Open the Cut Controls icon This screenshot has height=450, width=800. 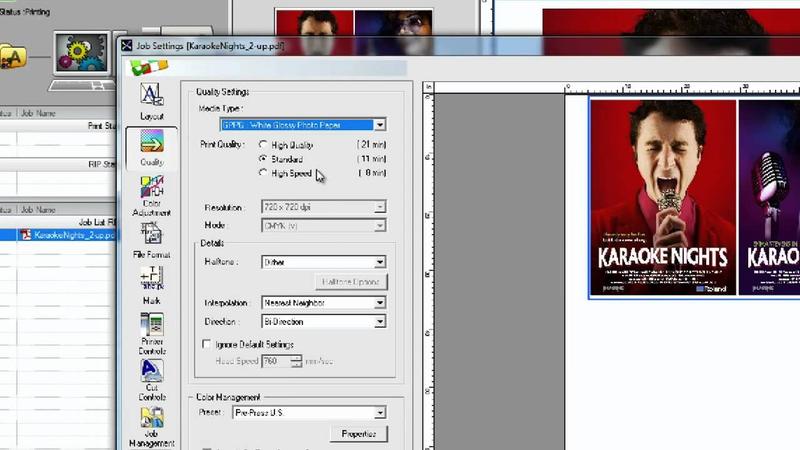pos(152,380)
